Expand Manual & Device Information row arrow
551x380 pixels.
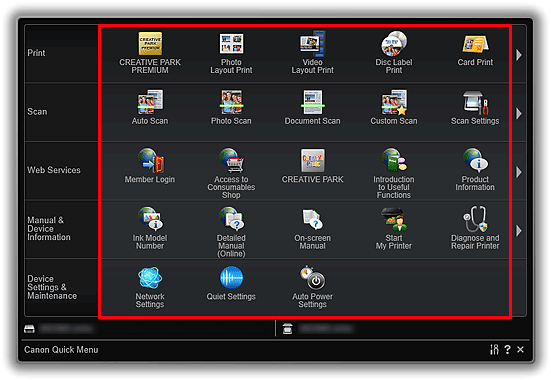[x=519, y=231]
